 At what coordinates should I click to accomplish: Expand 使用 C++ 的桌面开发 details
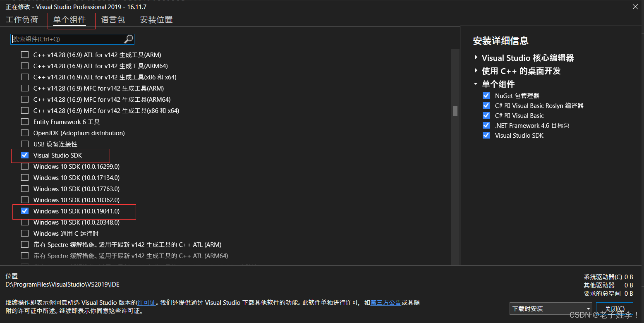pyautogui.click(x=476, y=71)
